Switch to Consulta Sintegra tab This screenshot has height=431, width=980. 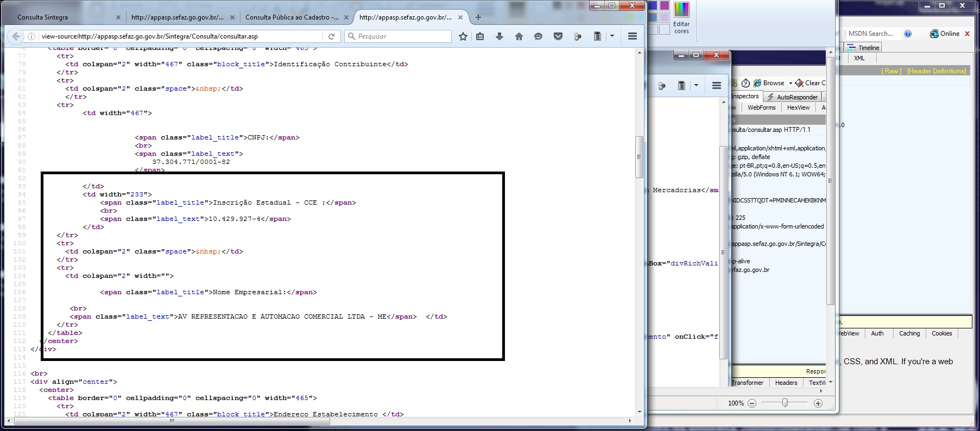[x=64, y=17]
